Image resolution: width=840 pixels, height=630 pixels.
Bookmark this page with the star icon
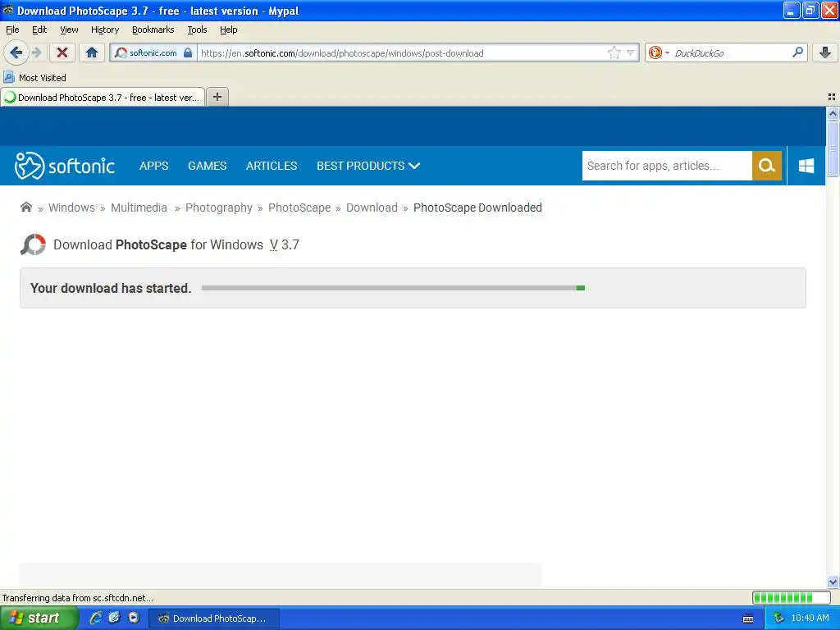click(x=614, y=52)
